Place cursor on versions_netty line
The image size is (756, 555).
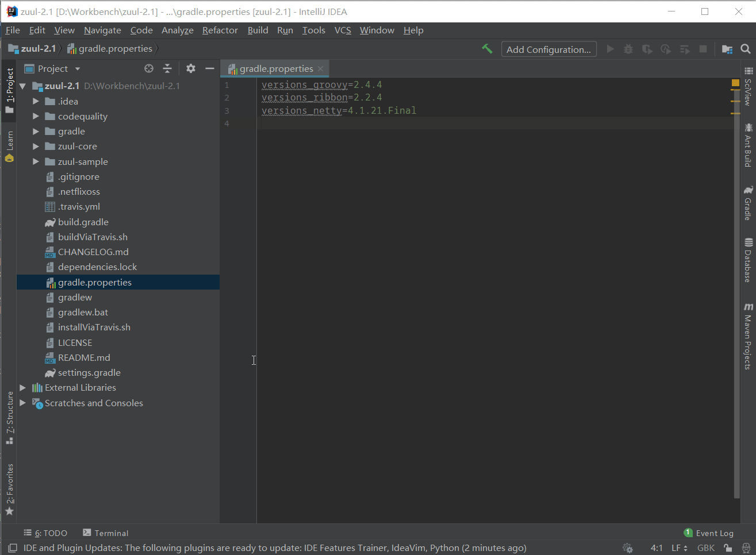339,110
